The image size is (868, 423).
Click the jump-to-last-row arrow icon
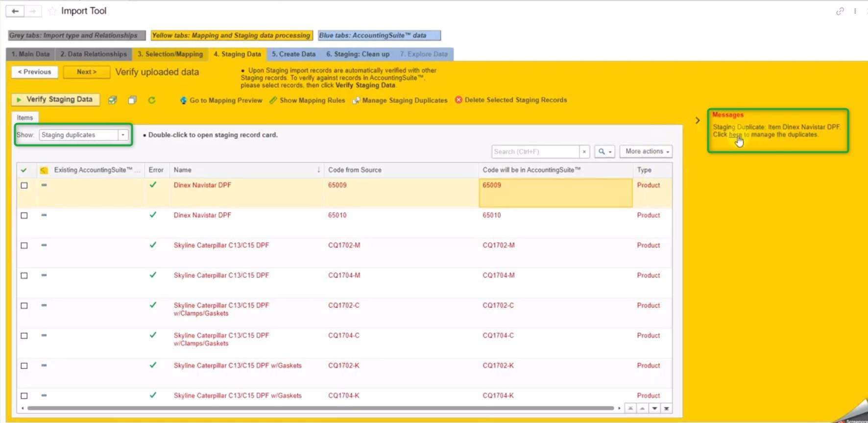pyautogui.click(x=666, y=408)
